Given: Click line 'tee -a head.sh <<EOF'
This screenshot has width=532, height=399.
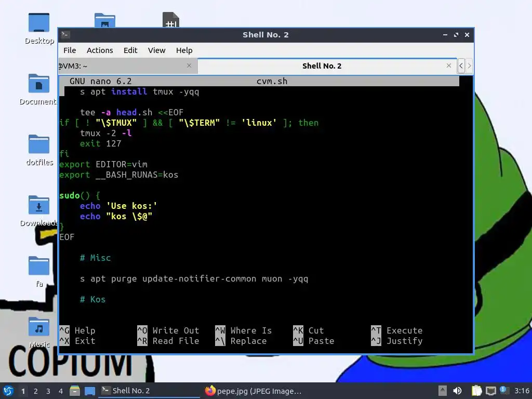Looking at the screenshot, I should click(x=131, y=112).
